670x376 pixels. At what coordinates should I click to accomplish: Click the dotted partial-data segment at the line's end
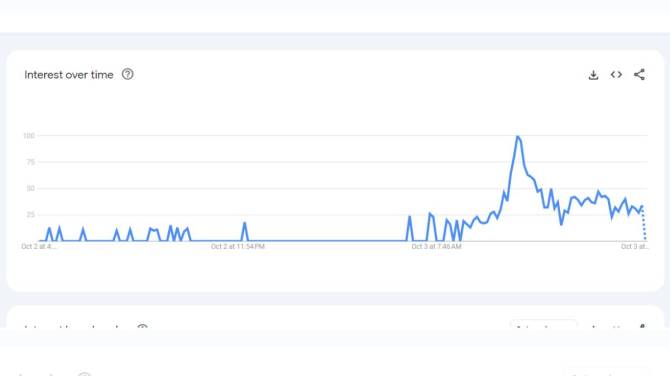click(644, 223)
